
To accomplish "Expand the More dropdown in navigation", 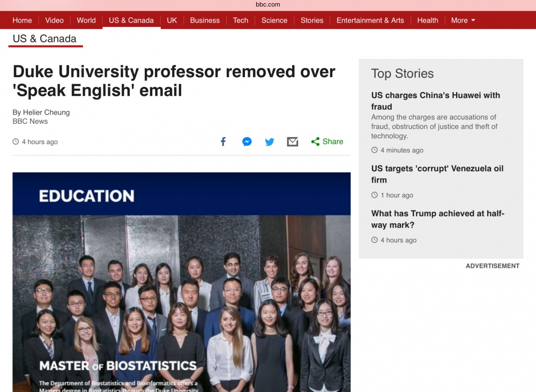I will tap(463, 20).
